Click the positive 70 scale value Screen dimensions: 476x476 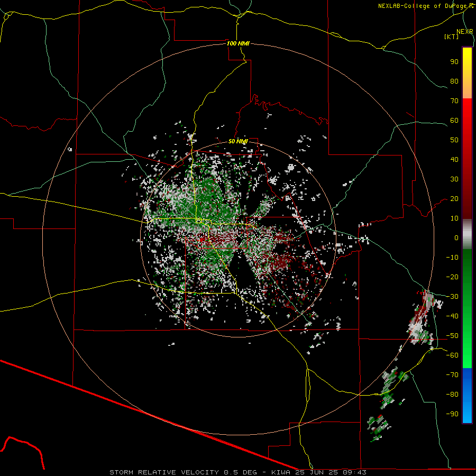point(454,101)
